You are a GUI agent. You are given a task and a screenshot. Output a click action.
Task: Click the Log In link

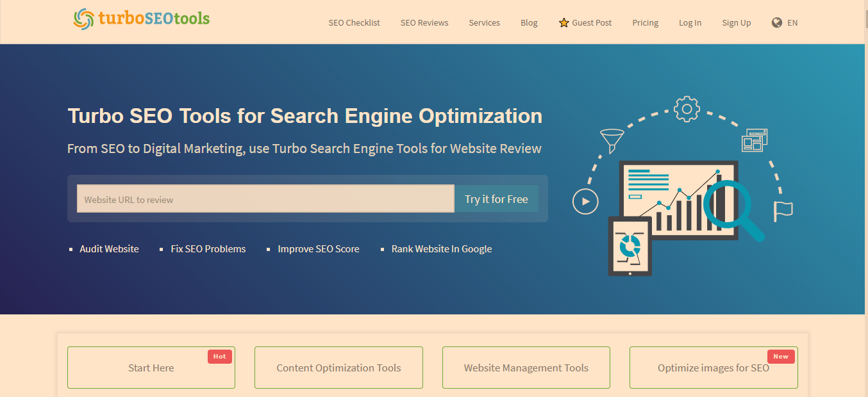[690, 22]
